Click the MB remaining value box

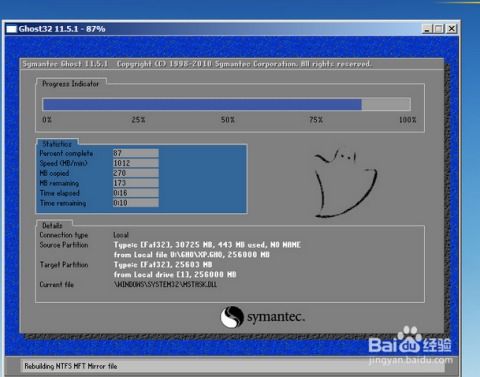135,183
